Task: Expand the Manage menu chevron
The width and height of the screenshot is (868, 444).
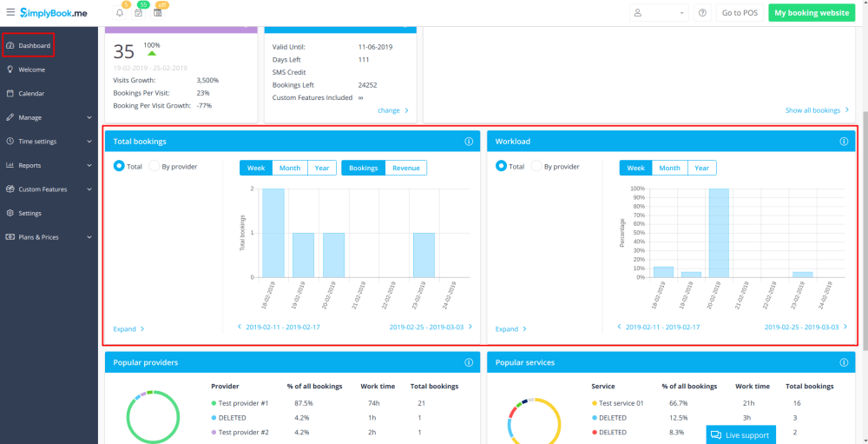Action: (89, 117)
